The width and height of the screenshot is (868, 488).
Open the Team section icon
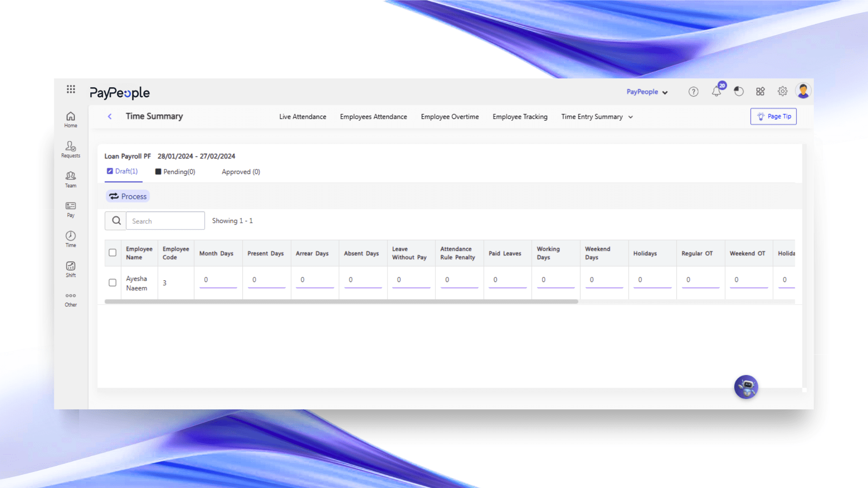click(x=71, y=179)
